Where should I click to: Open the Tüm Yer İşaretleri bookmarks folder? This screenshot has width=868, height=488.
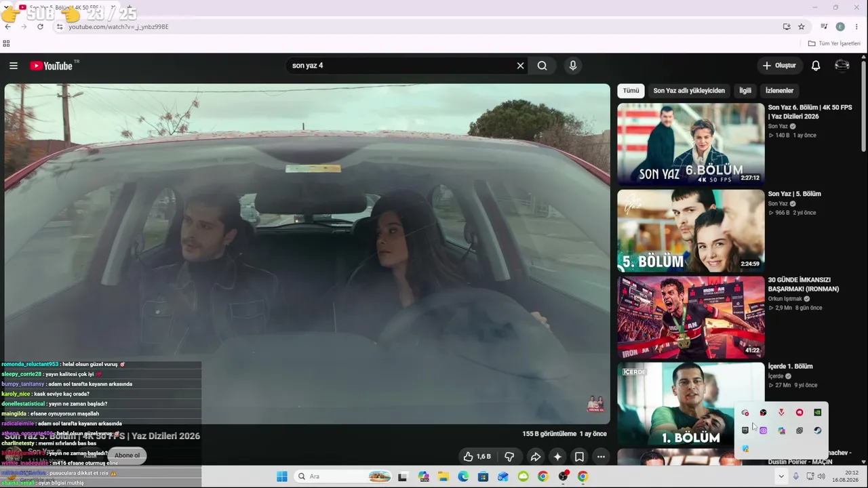834,43
